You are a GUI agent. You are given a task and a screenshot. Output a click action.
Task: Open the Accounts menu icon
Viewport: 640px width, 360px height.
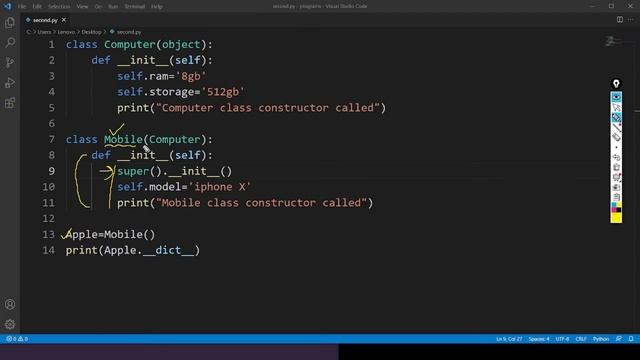click(x=10, y=304)
